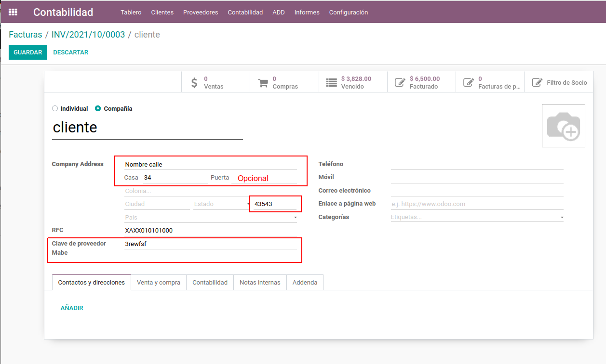Select the Compañía radio button

(x=98, y=109)
